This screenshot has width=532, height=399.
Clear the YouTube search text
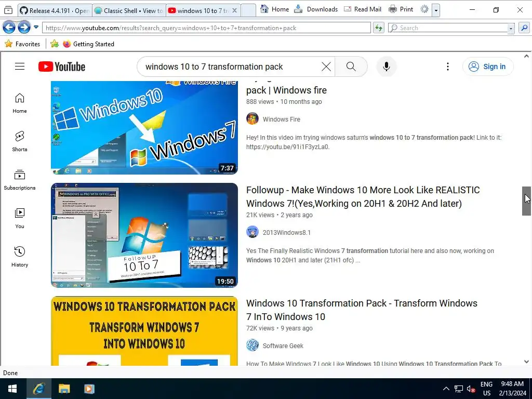coord(326,66)
